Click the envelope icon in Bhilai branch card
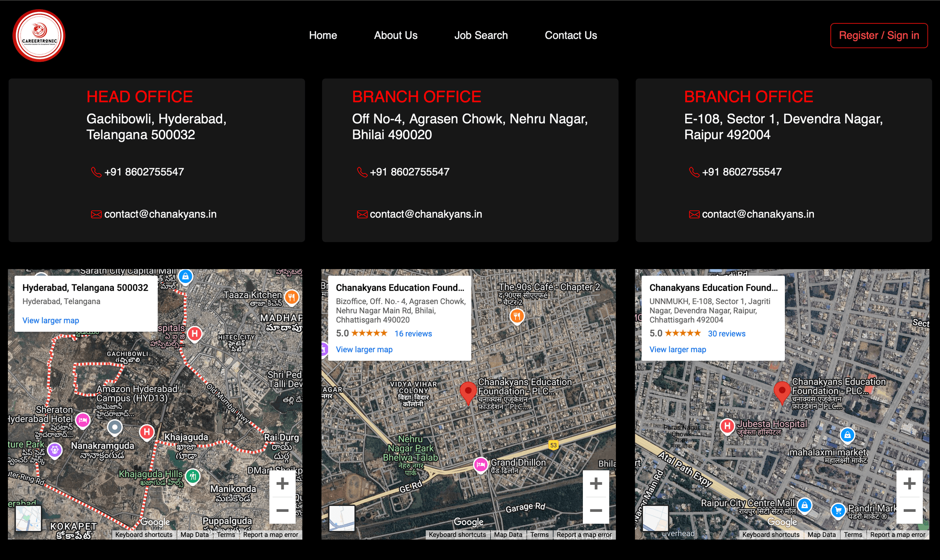The height and width of the screenshot is (560, 940). click(362, 214)
